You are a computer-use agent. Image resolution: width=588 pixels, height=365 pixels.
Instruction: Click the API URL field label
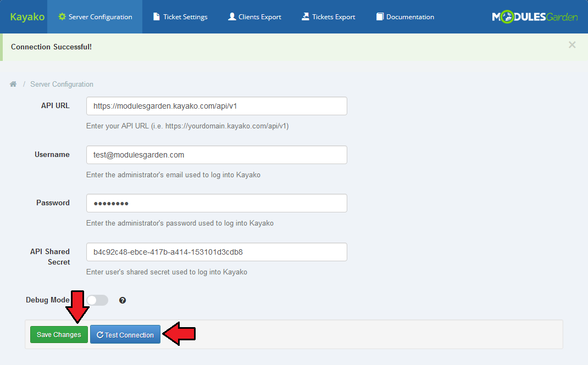coord(56,106)
